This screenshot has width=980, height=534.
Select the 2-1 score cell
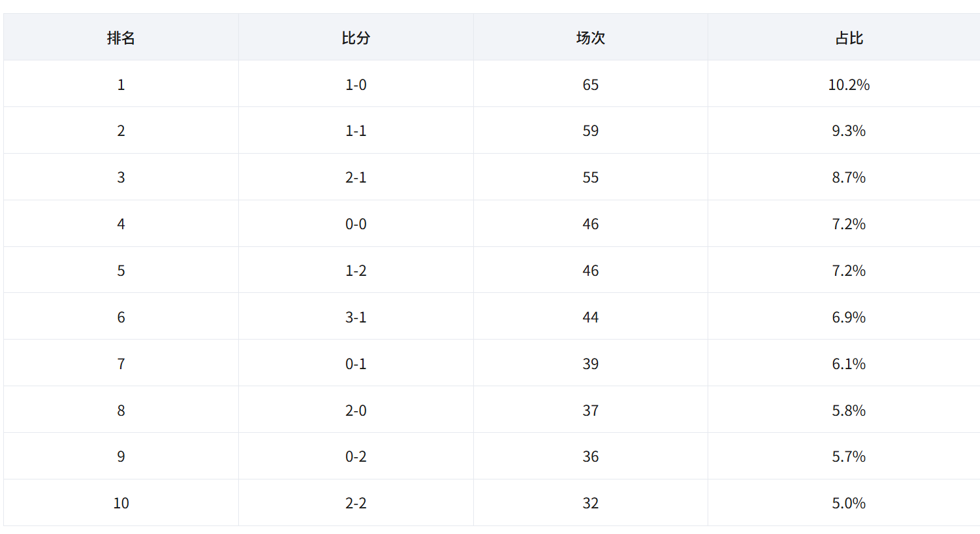pyautogui.click(x=356, y=177)
